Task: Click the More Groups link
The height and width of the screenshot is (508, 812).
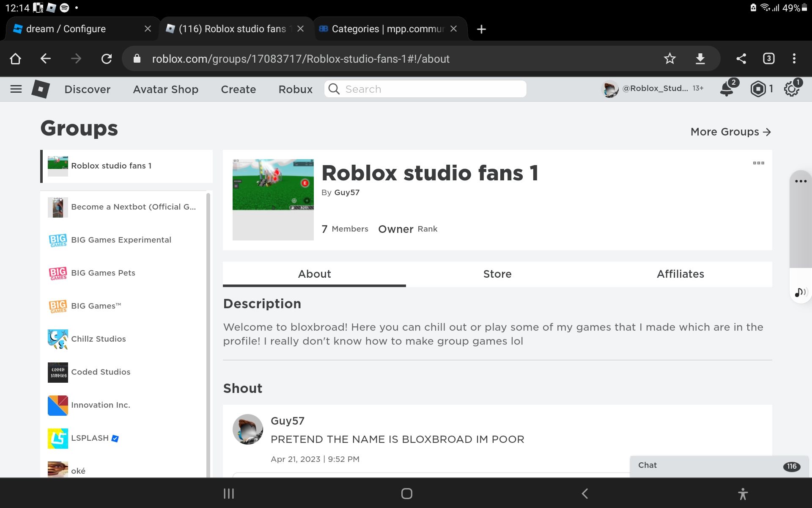Action: click(x=731, y=132)
